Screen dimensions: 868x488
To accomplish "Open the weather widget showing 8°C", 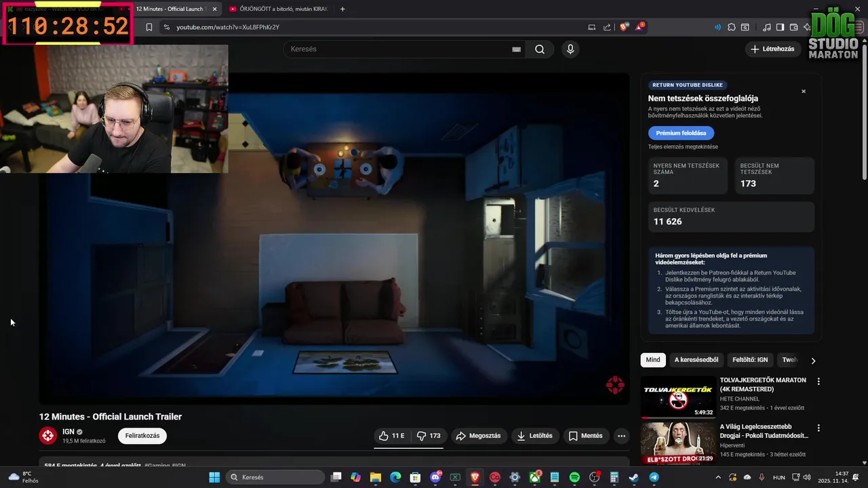I will pos(22,477).
